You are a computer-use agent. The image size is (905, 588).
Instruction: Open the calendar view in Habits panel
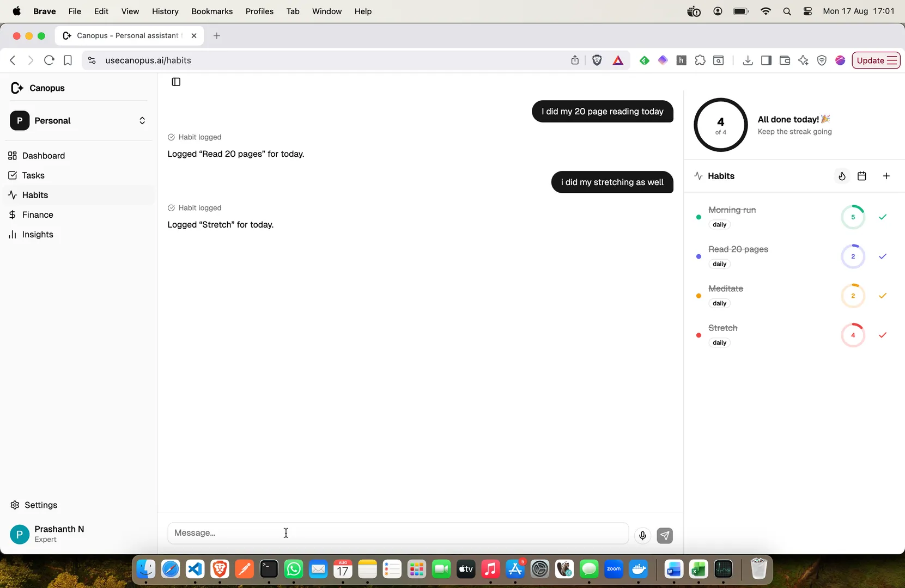tap(862, 176)
